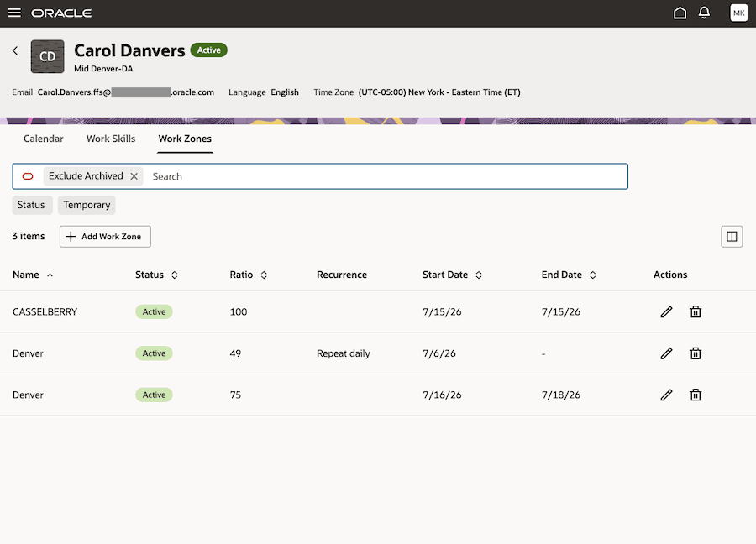Switch to the Work Skills tab
756x544 pixels.
(x=111, y=139)
